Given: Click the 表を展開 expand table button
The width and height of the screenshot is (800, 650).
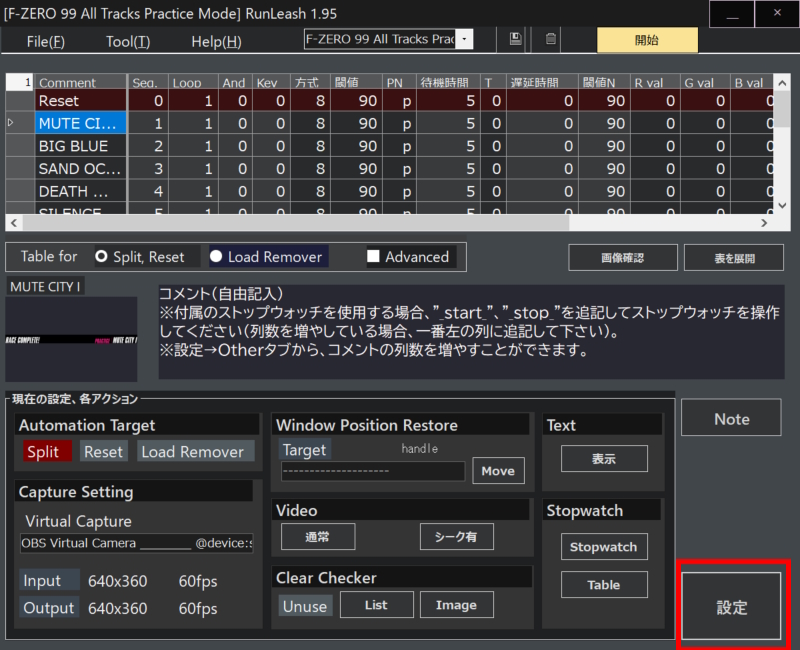Looking at the screenshot, I should pos(734,258).
